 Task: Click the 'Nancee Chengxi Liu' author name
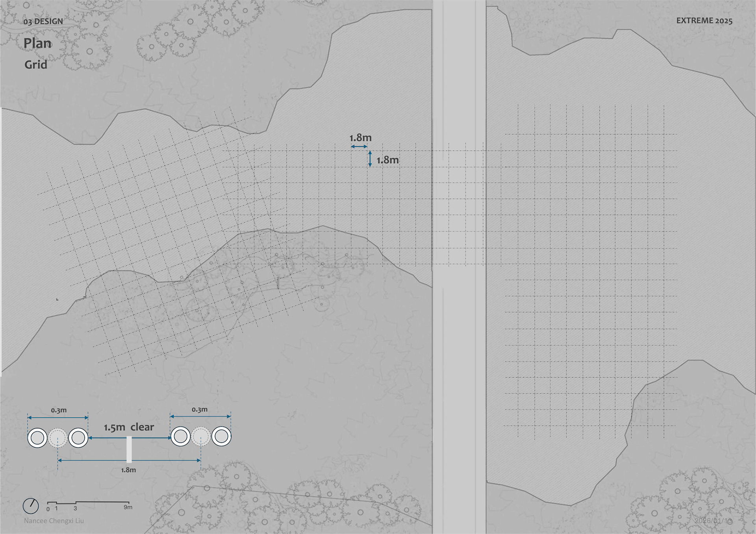point(54,521)
